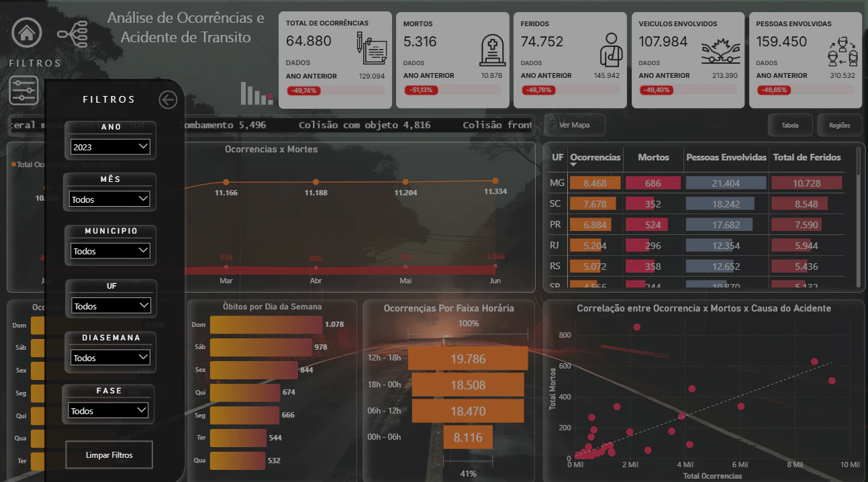This screenshot has width=868, height=482.
Task: Click the Óbitos por Dia da Semana title
Action: coord(272,306)
